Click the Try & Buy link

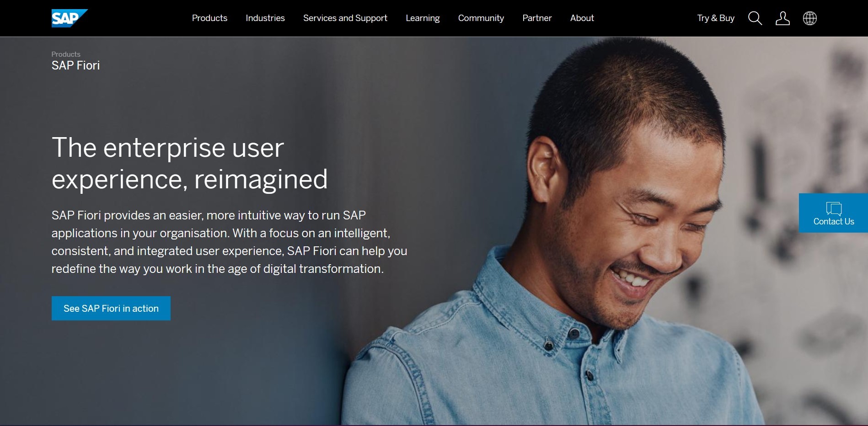point(716,18)
